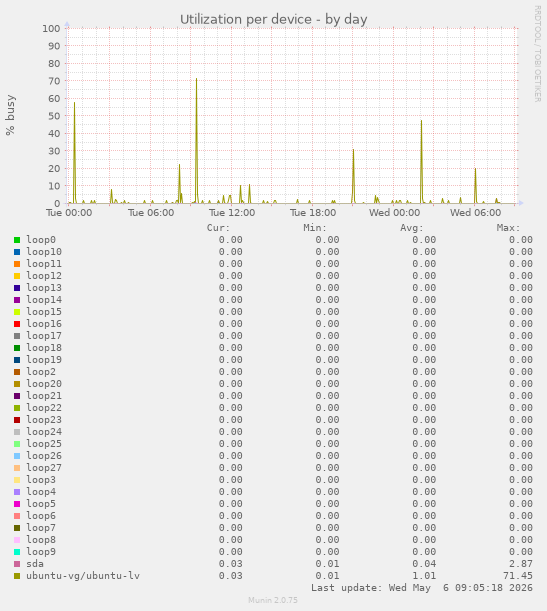
Task: Click the 'Min:' column header
Action: pyautogui.click(x=315, y=228)
